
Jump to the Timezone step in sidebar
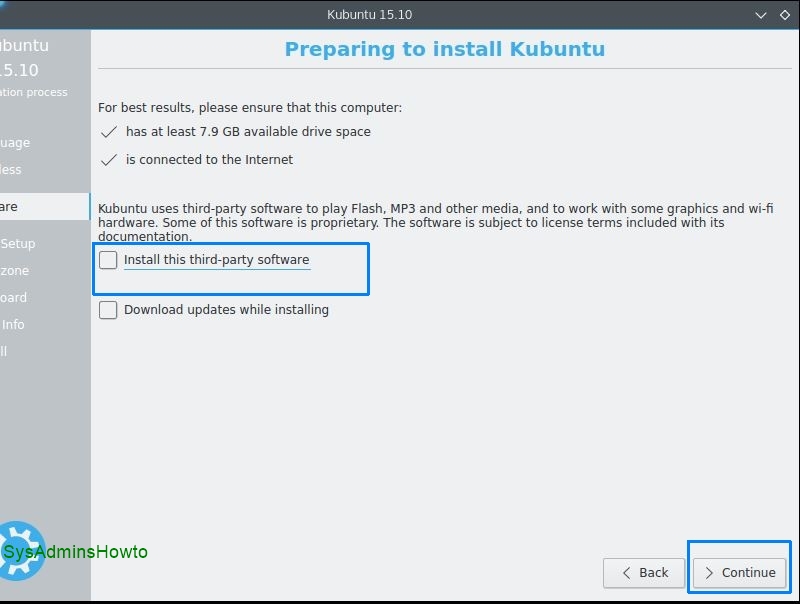(15, 271)
